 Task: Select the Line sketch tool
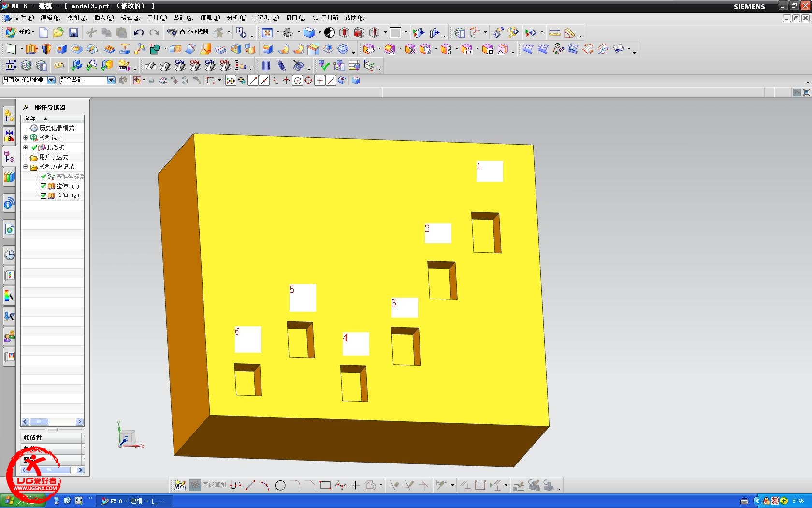250,485
